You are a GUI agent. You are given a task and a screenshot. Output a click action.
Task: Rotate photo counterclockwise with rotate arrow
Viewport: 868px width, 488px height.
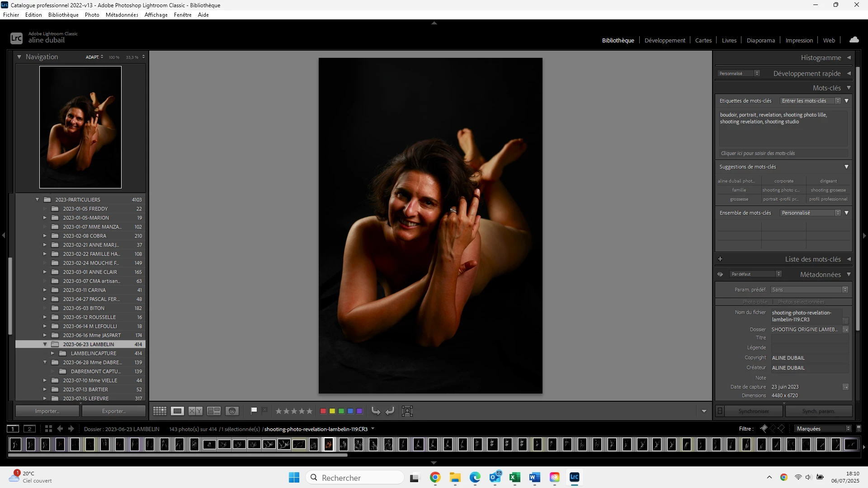pyautogui.click(x=376, y=411)
